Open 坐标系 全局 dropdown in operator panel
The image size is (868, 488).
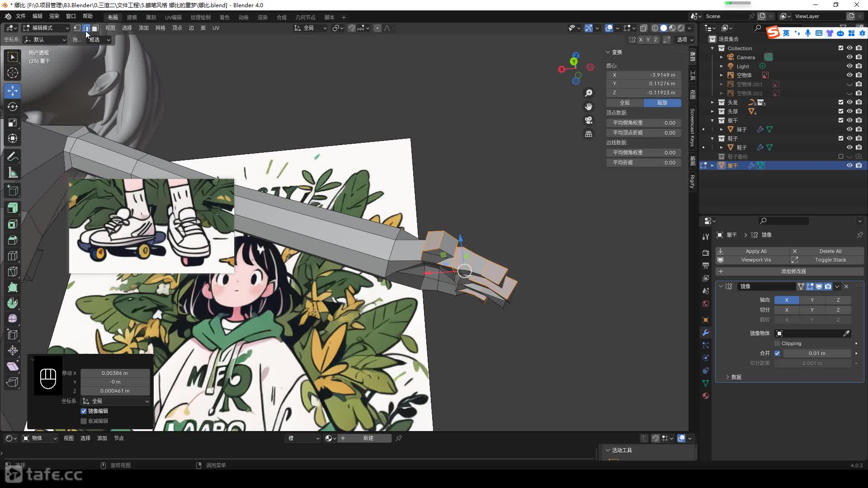point(115,401)
